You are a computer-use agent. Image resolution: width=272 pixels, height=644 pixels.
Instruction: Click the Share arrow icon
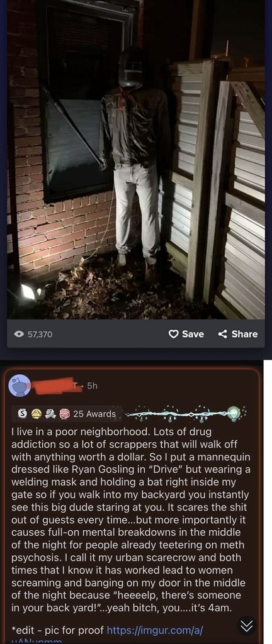tap(223, 334)
